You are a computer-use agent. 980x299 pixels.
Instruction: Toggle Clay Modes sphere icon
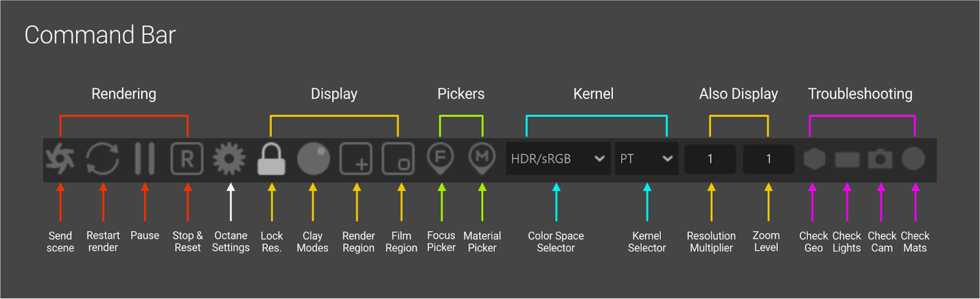coord(313,159)
